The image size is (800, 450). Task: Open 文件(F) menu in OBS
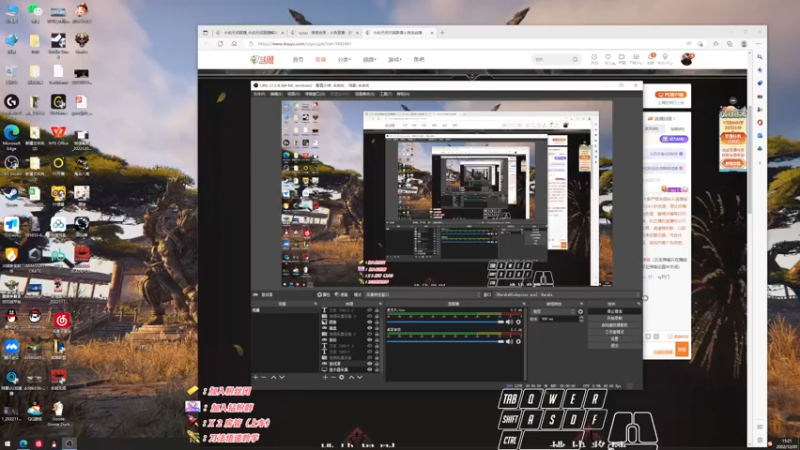click(259, 94)
